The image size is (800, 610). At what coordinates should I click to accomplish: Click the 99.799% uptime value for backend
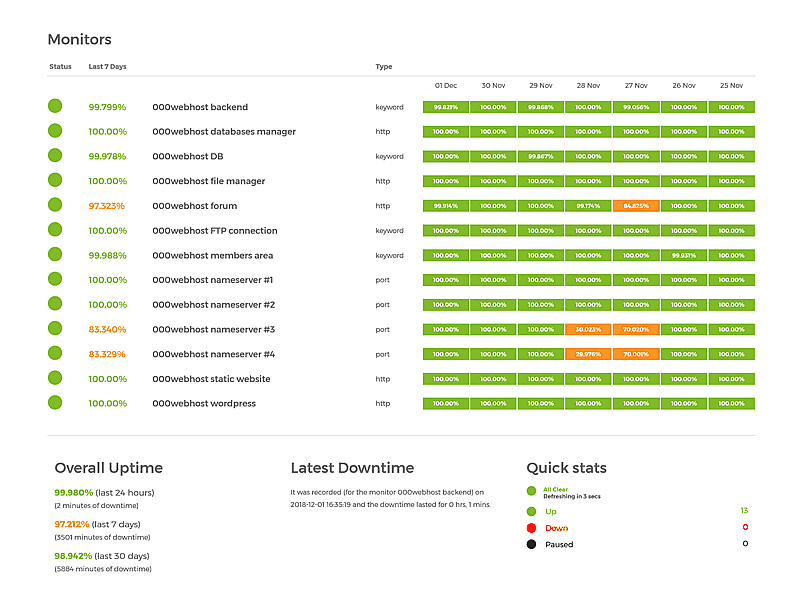[107, 107]
